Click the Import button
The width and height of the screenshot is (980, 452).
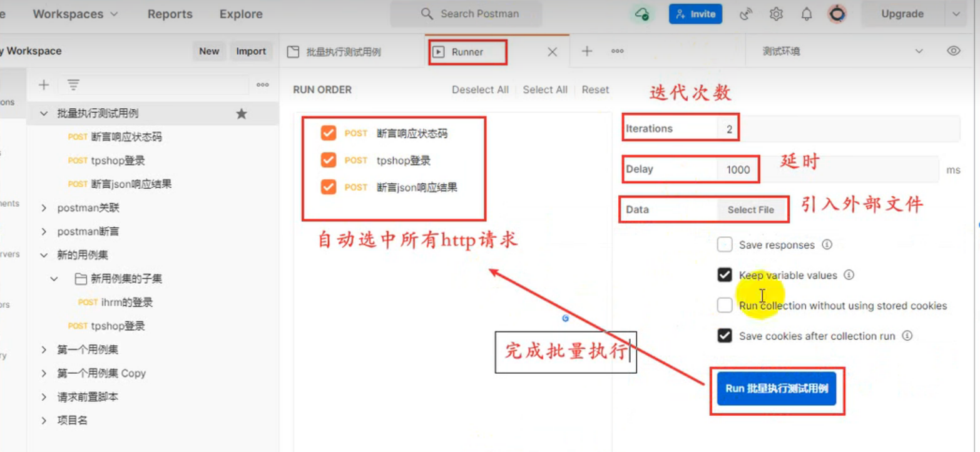(x=251, y=51)
